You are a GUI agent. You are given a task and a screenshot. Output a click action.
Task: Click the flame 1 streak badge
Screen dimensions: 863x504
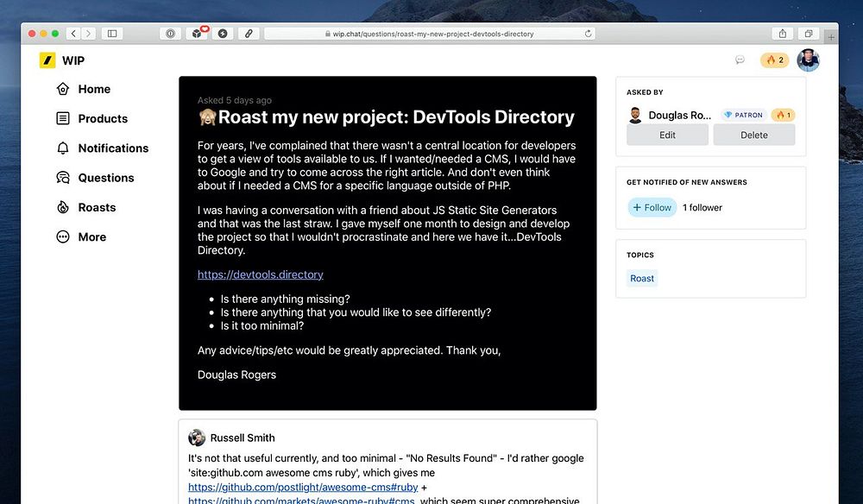coord(784,115)
